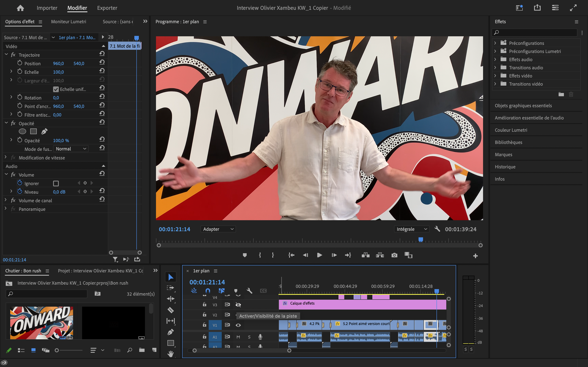Toggle V1 track visibility eye
This screenshot has height=367, width=588.
pos(238,325)
